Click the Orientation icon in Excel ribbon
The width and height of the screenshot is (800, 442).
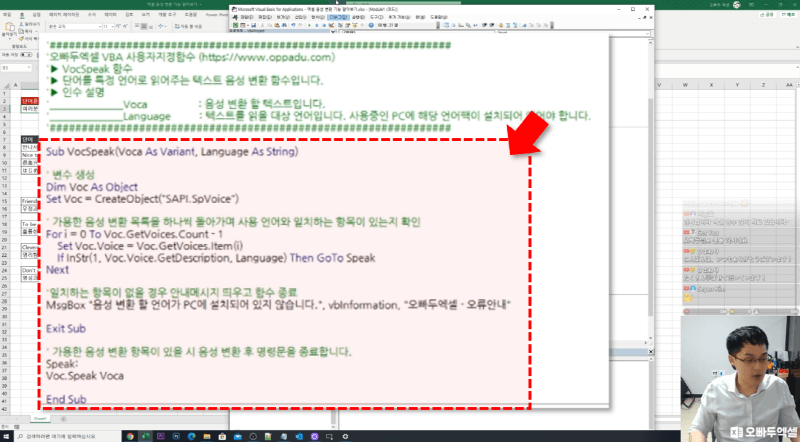161,27
